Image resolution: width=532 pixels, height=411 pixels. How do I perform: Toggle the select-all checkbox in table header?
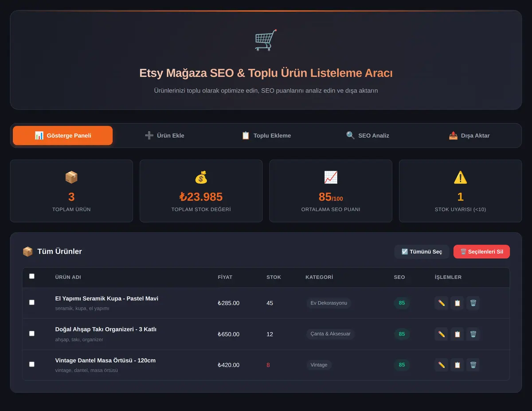click(31, 276)
